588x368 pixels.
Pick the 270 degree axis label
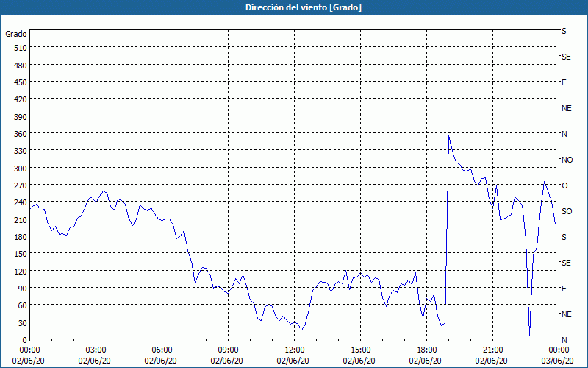(21, 185)
